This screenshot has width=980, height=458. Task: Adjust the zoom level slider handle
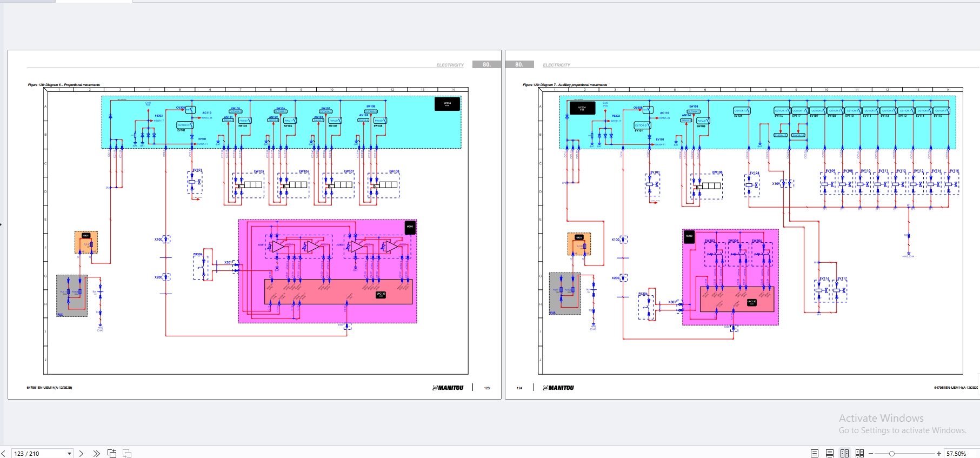(891, 453)
